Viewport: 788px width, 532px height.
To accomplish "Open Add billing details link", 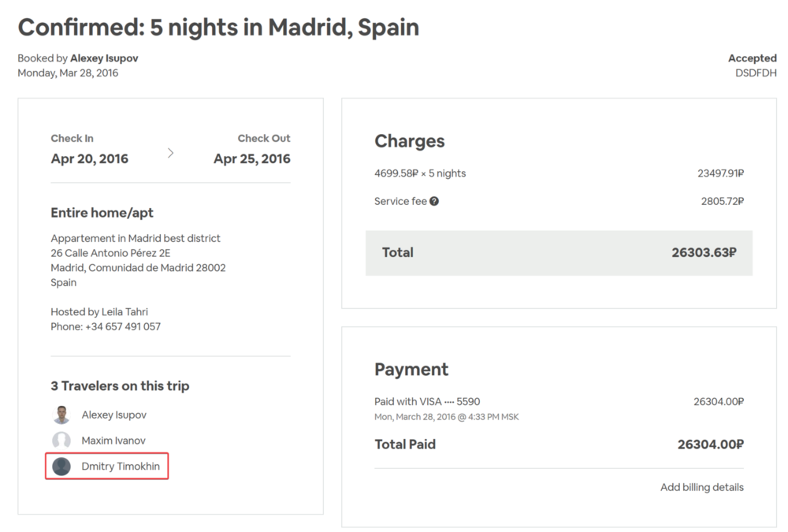I will (x=701, y=487).
